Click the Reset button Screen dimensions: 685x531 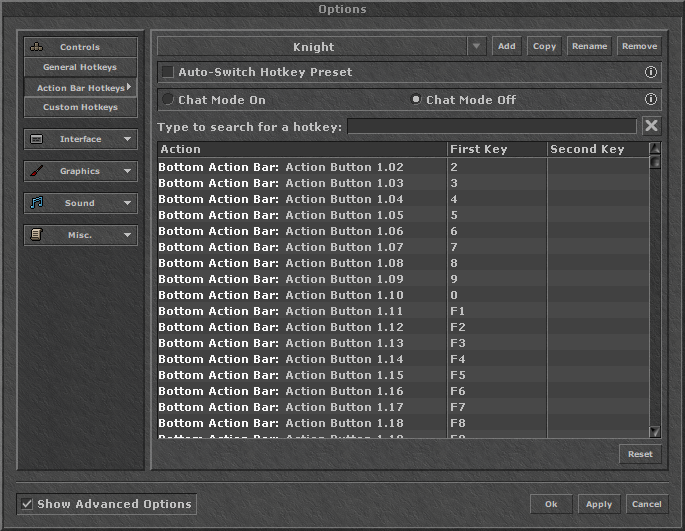pos(640,454)
